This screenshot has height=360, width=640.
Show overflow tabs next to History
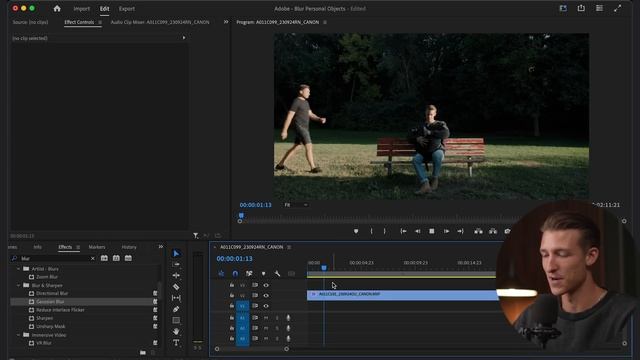(x=160, y=247)
